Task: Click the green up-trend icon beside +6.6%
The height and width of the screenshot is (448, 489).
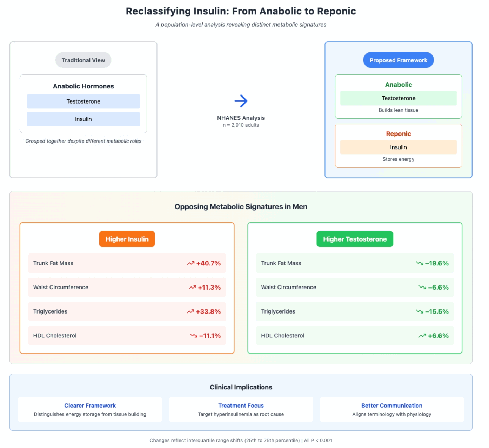Action: (422, 336)
